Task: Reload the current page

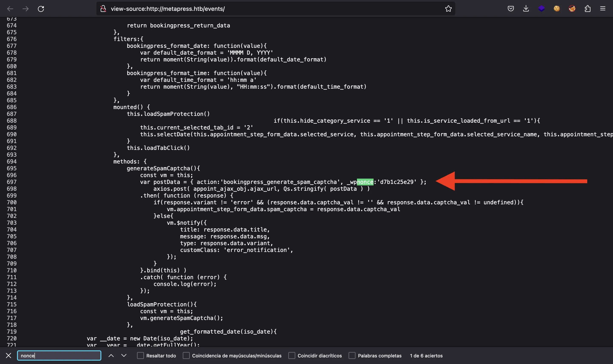Action: [x=41, y=9]
